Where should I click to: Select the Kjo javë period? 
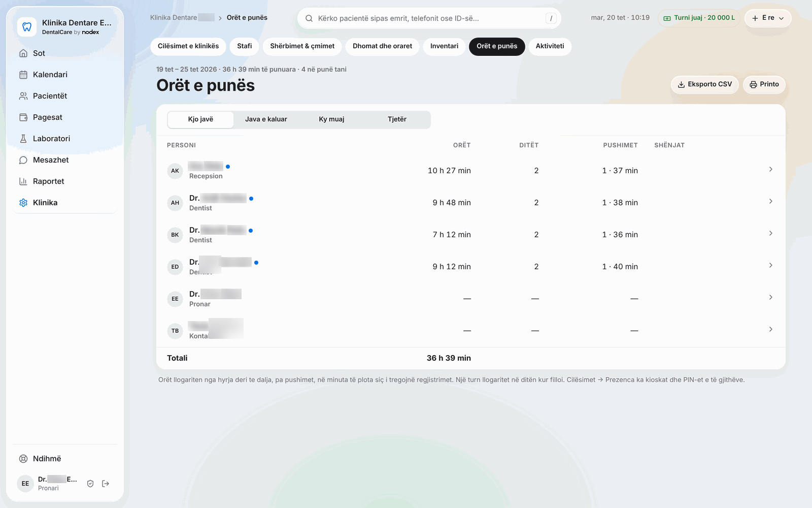tap(200, 119)
